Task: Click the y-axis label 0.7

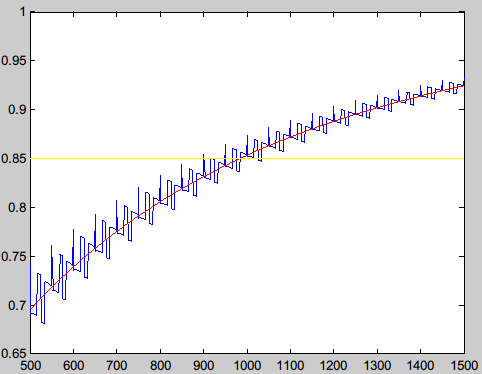Action: (x=17, y=306)
